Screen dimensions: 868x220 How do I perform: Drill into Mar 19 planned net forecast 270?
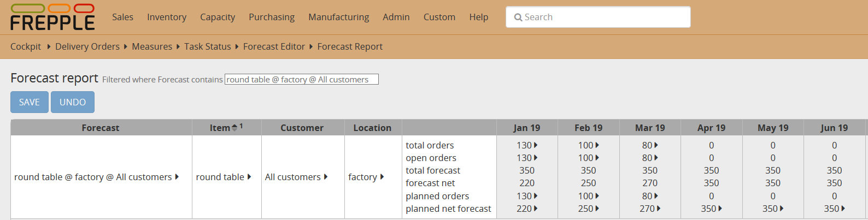coord(659,209)
